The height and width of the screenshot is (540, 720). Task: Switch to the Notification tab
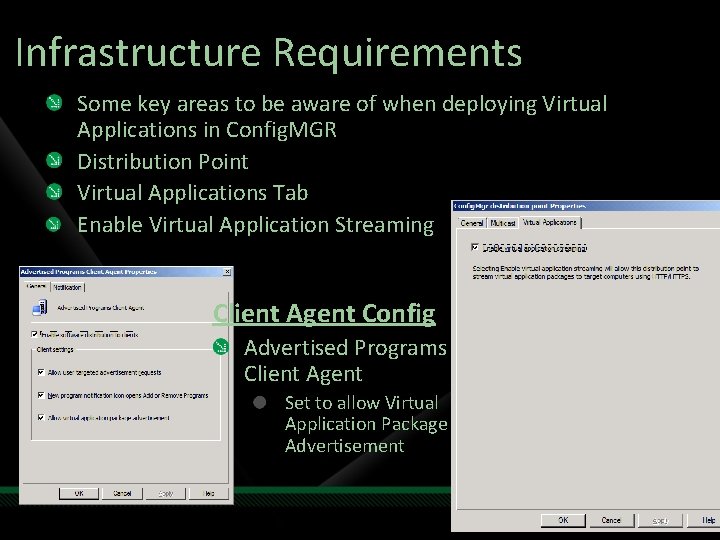(x=67, y=287)
